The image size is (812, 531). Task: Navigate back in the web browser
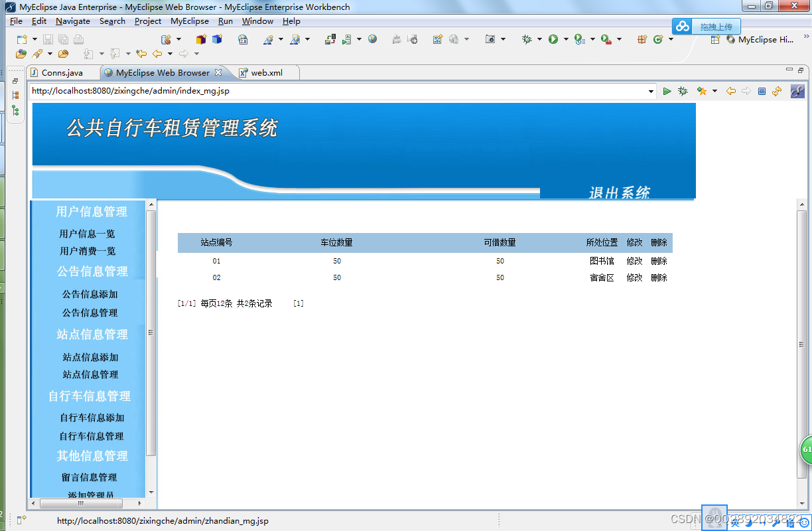[x=730, y=91]
